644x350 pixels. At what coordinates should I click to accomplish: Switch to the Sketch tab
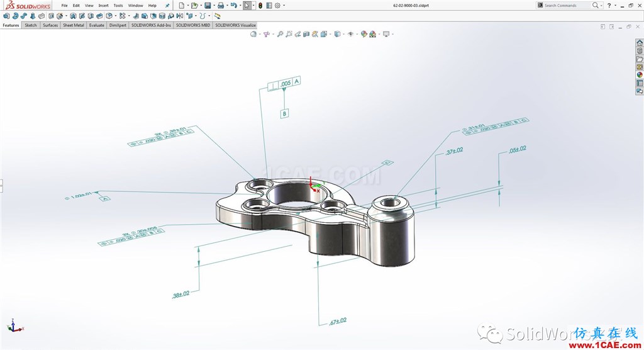tap(31, 25)
